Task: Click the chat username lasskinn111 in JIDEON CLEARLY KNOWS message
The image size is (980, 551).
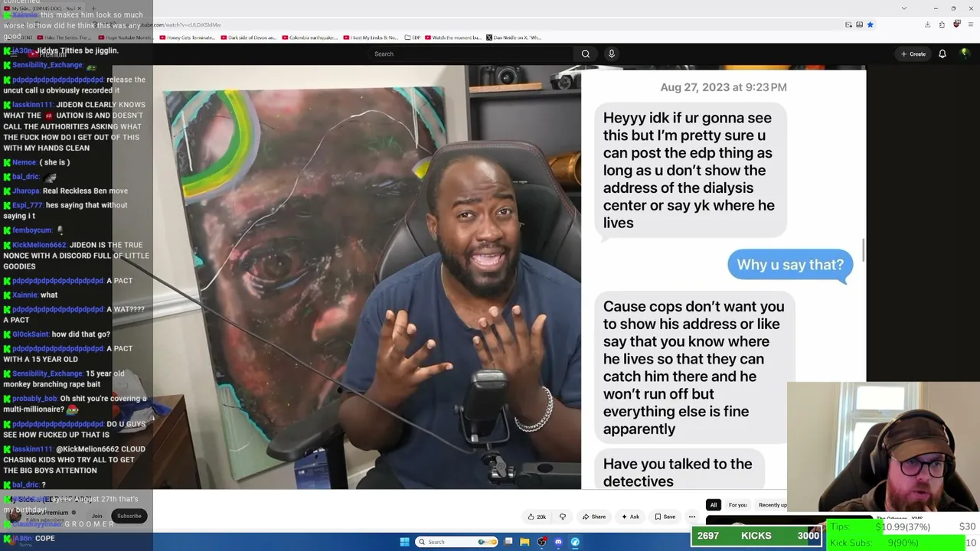Action: [32, 105]
